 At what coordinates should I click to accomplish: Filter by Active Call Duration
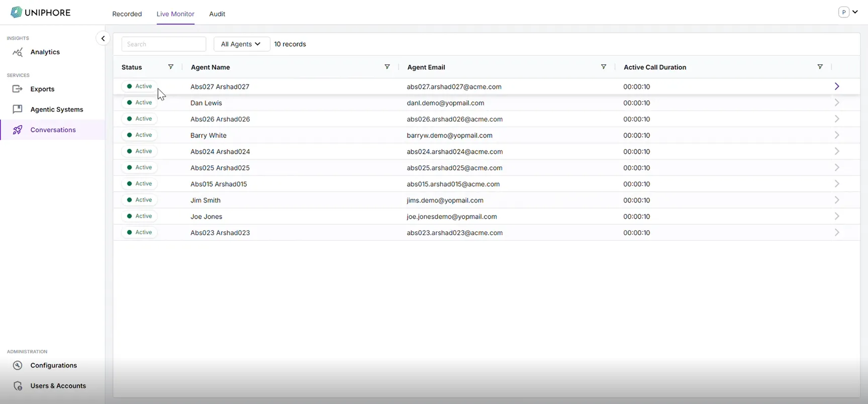coord(820,67)
